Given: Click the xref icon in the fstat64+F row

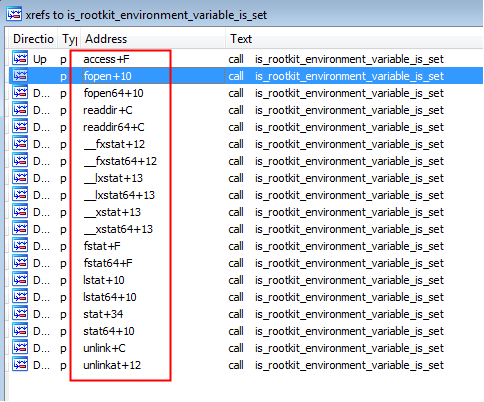Looking at the screenshot, I should pyautogui.click(x=20, y=262).
